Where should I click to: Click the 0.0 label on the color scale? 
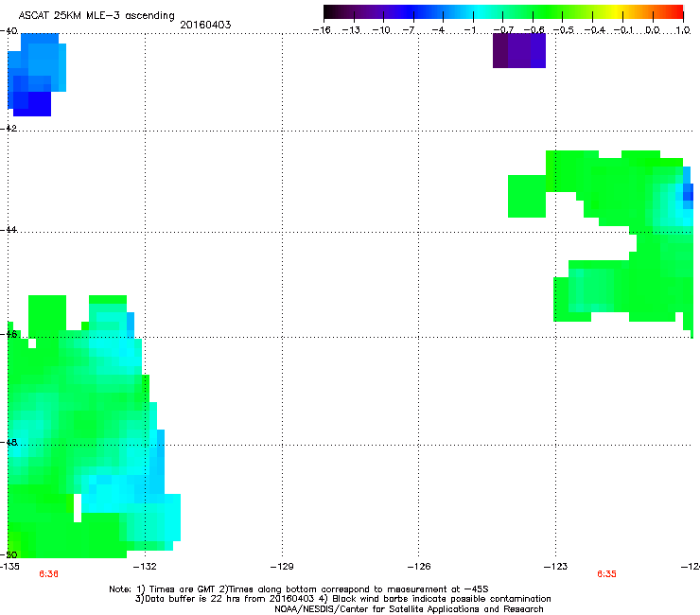pos(653,30)
